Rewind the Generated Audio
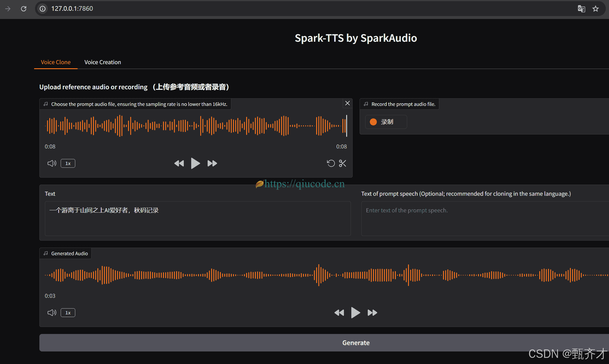Viewport: 609px width, 364px height. coord(339,313)
